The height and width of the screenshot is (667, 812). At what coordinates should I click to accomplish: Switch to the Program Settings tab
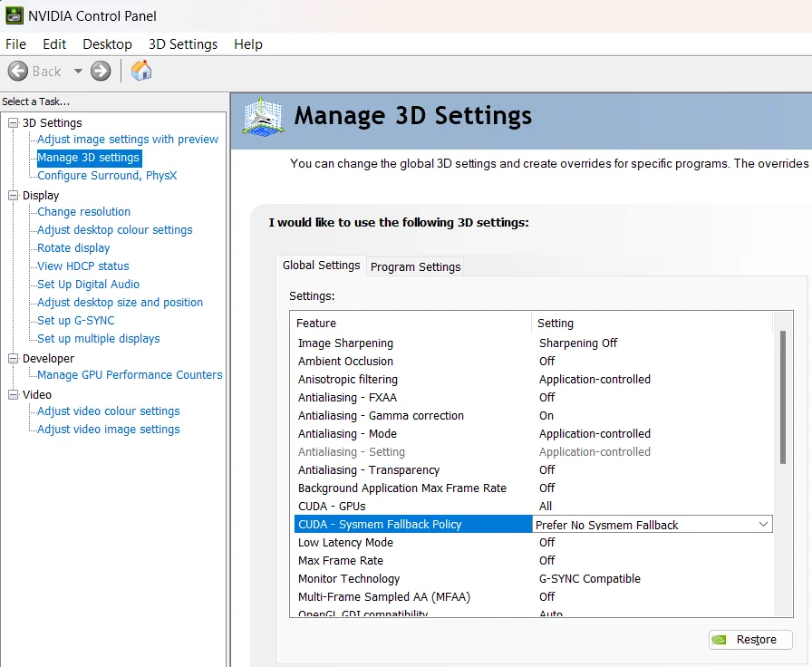(415, 266)
